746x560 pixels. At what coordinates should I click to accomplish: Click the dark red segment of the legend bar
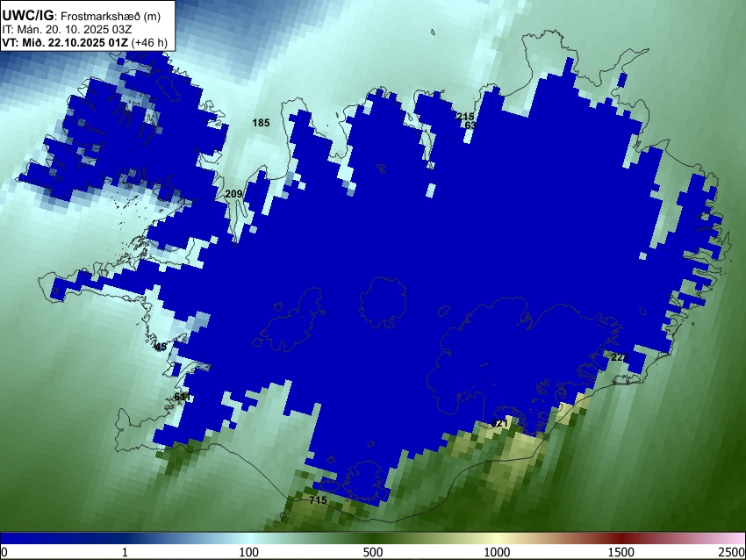click(621, 538)
